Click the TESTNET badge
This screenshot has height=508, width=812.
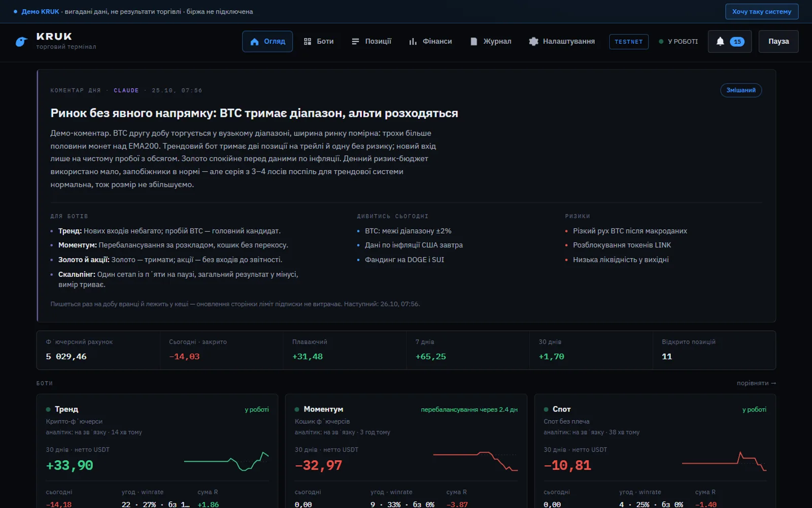click(x=629, y=42)
